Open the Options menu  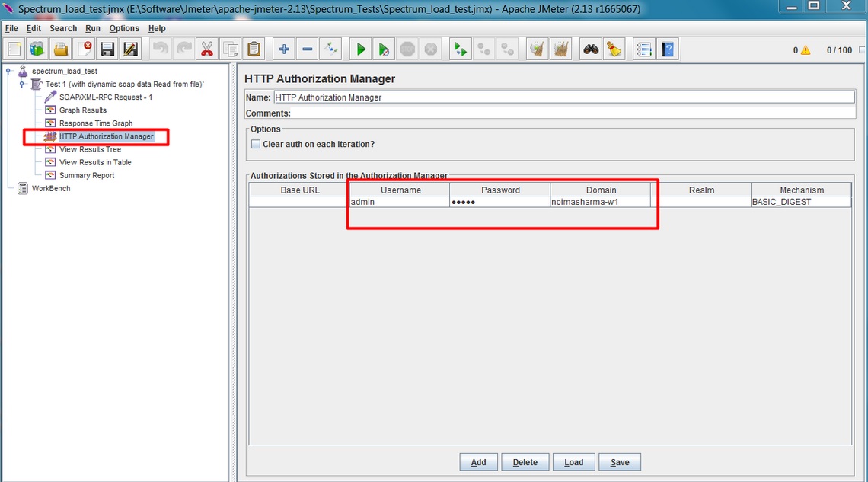tap(124, 28)
